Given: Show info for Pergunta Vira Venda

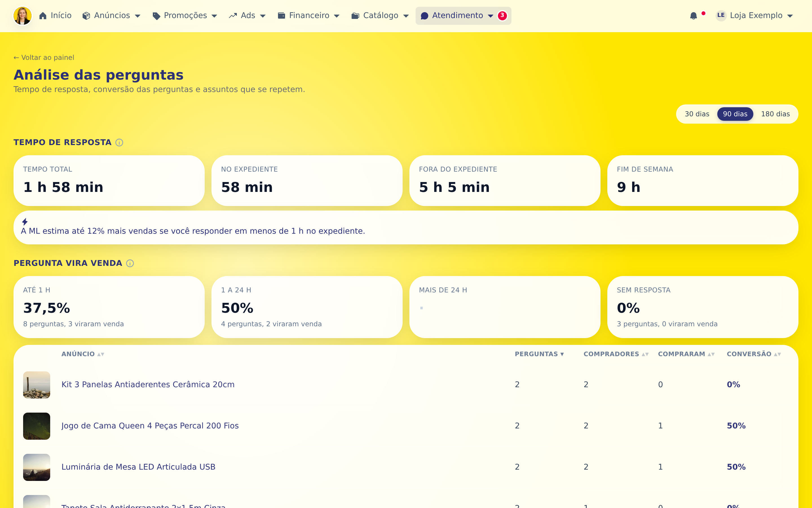Looking at the screenshot, I should (x=130, y=263).
